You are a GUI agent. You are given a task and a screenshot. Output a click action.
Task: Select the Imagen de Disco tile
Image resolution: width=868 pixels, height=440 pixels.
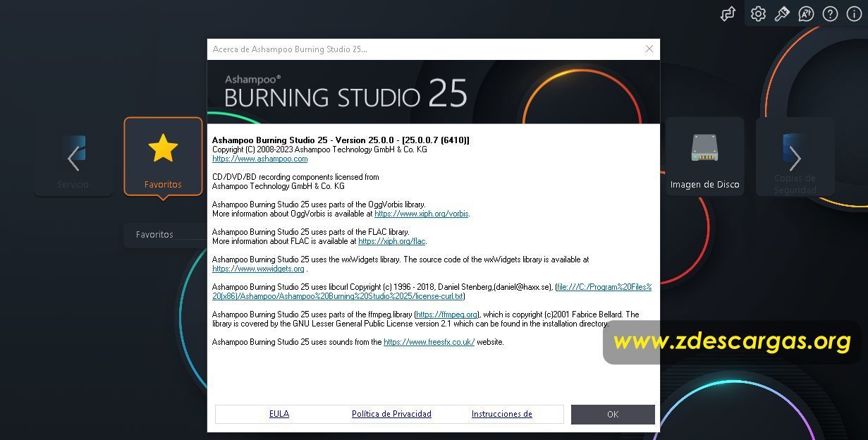pos(704,156)
